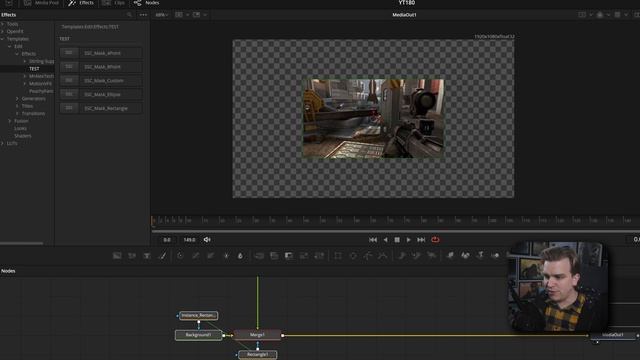640x360 pixels.
Task: Select the MediaOut1 node
Action: pyautogui.click(x=613, y=335)
